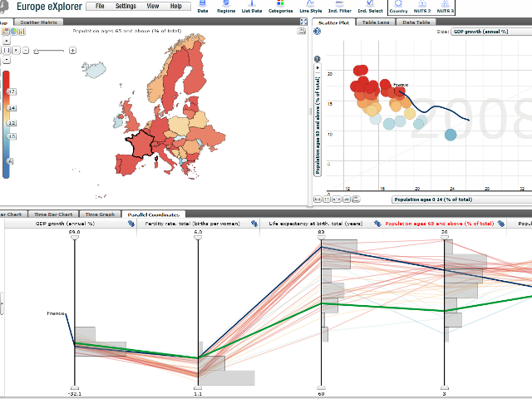Open the Categories toolbar icon
Image resolution: width=532 pixels, height=399 pixels.
coord(281,7)
